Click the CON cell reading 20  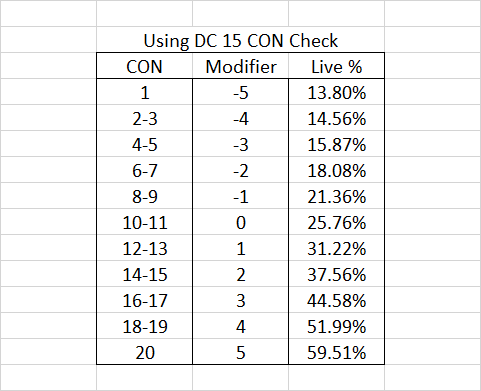point(144,352)
